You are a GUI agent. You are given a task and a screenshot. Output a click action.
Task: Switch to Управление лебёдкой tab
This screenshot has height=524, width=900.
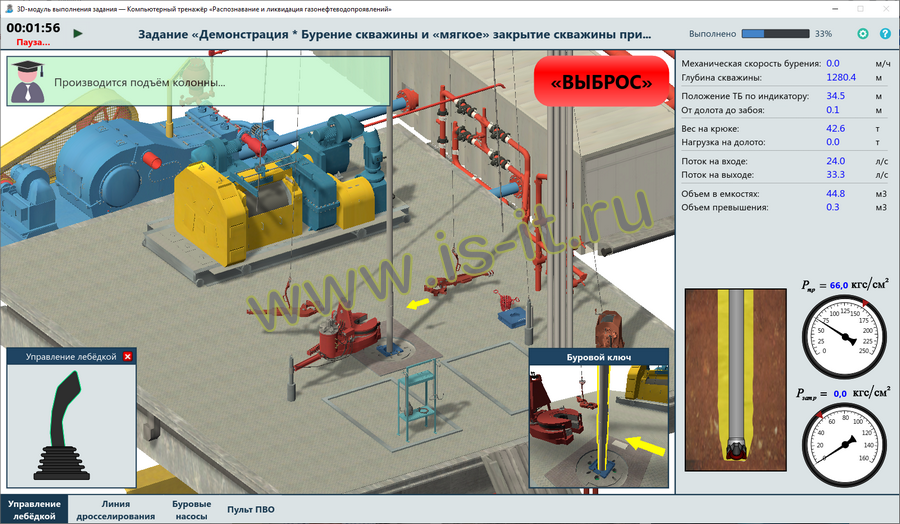[34, 510]
